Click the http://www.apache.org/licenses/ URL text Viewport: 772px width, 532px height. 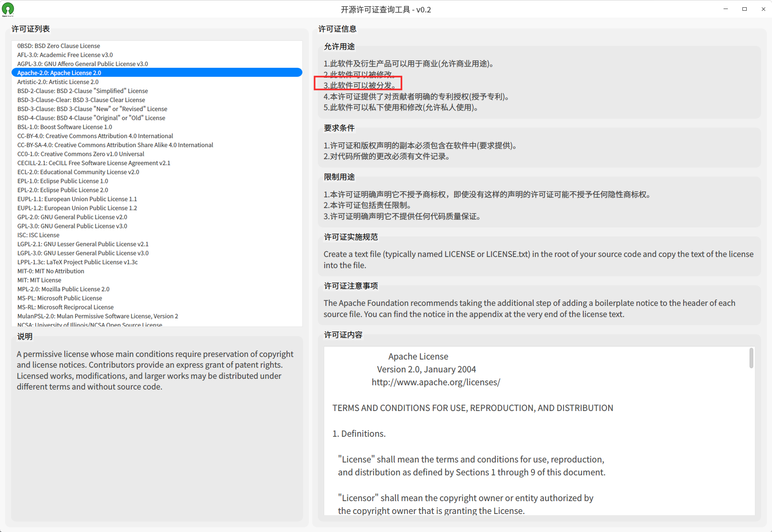pyautogui.click(x=436, y=382)
